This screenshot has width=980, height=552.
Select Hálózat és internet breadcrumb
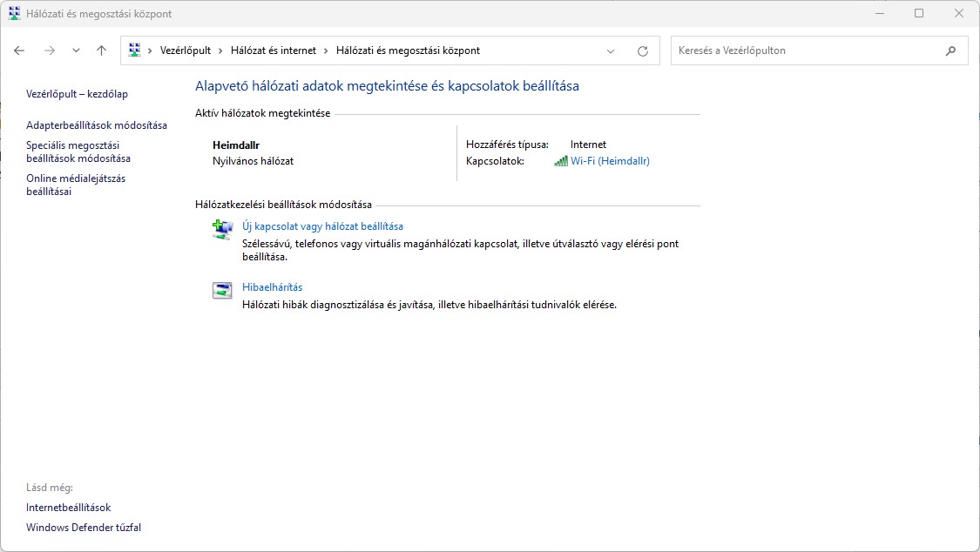273,50
